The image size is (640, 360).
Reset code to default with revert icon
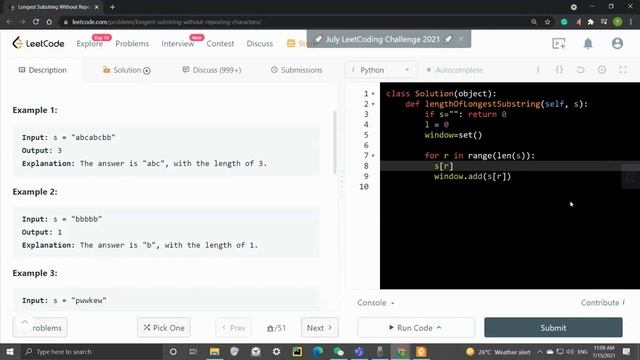pos(580,70)
